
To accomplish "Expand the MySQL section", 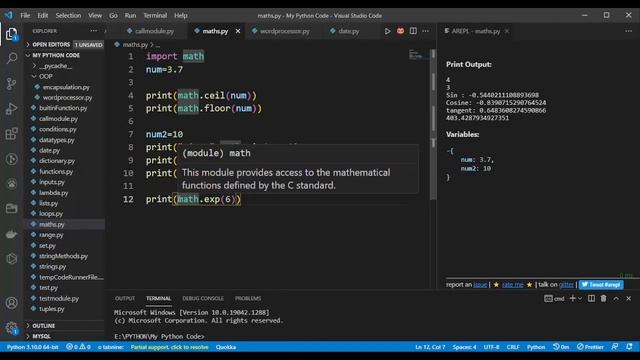I will coord(64,336).
